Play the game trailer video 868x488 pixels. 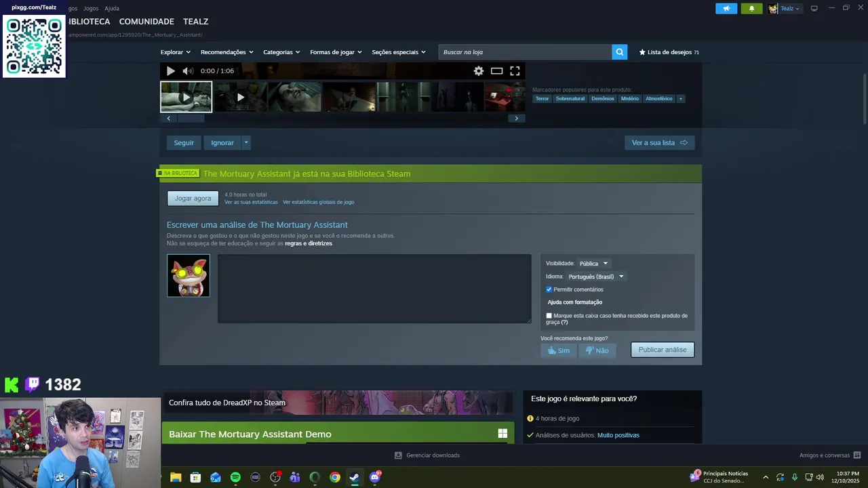click(171, 70)
